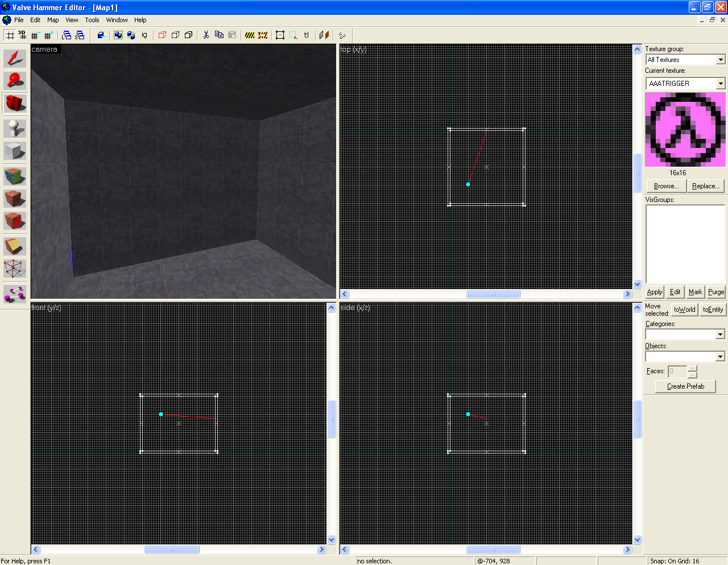Image resolution: width=728 pixels, height=565 pixels.
Task: Toggle the 2D grid display
Action: point(10,35)
